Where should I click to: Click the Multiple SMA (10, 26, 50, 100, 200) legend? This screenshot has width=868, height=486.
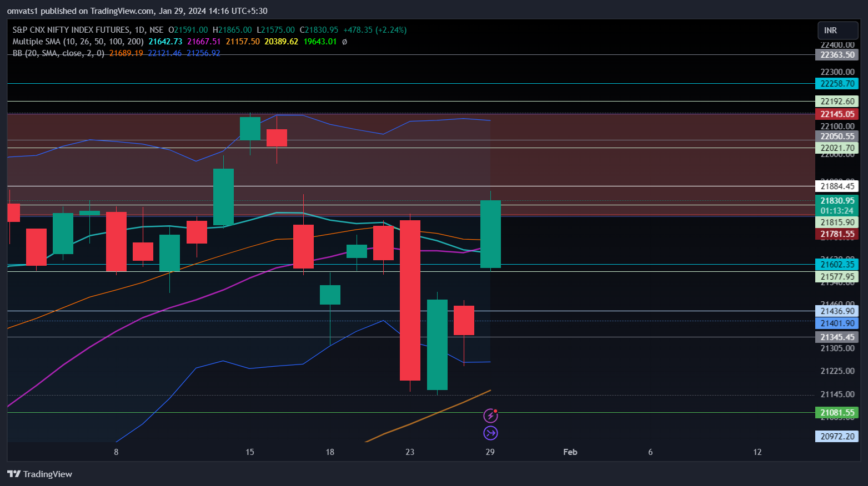tap(78, 42)
